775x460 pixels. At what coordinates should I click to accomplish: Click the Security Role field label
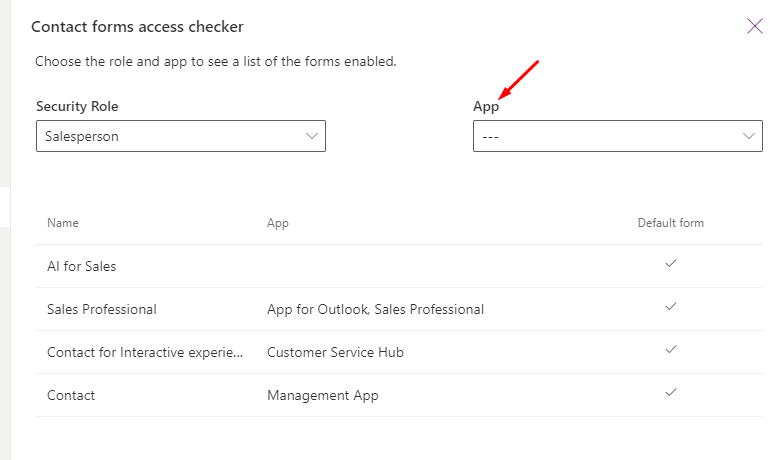point(77,106)
